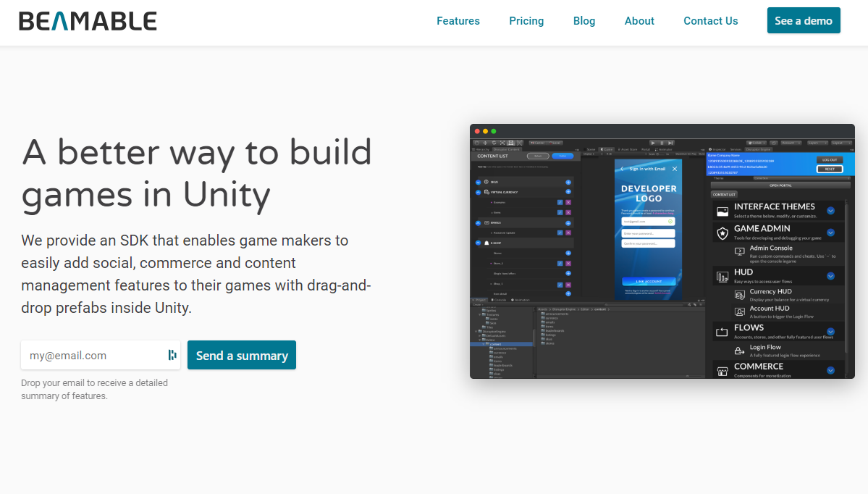
Task: Open the Collab dropdown in Unity
Action: point(757,143)
